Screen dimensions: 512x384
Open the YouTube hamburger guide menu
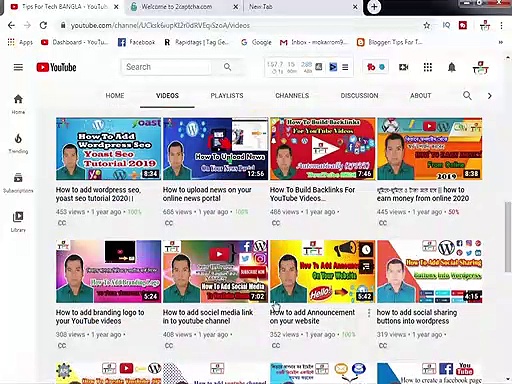[x=18, y=67]
